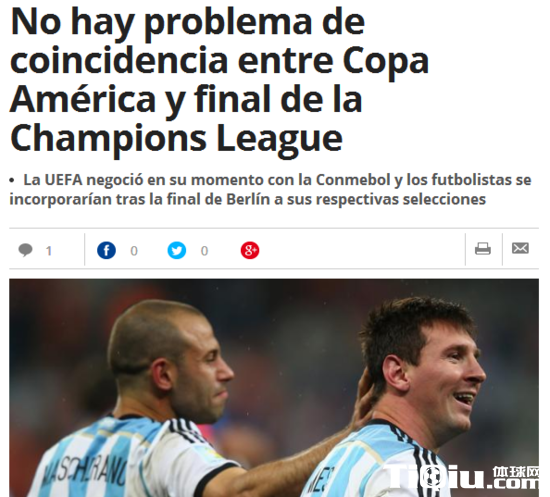Screen dimensions: 550x497
Task: Click 'América y final de la' headline line
Action: click(x=186, y=100)
